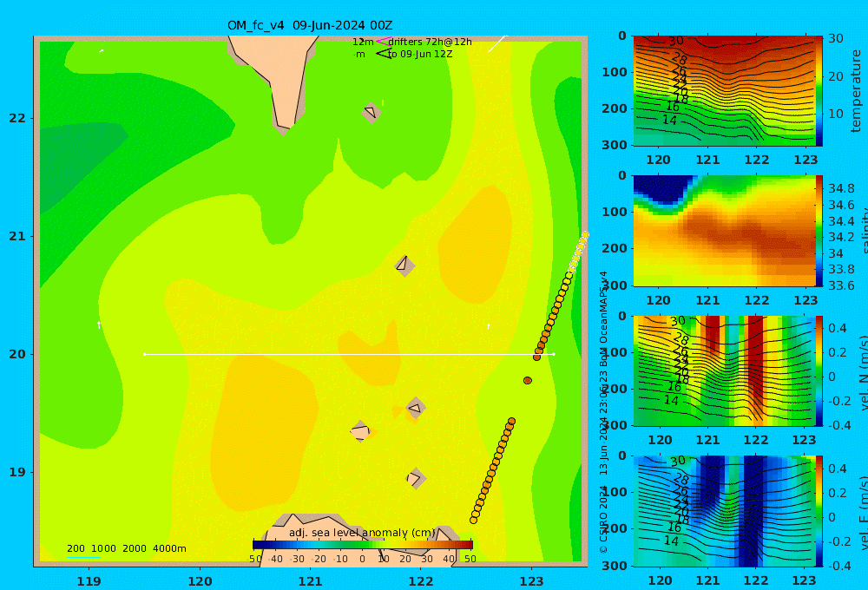868x590 pixels.
Task: Click longitude 121 under the salinity panel
Action: (707, 300)
